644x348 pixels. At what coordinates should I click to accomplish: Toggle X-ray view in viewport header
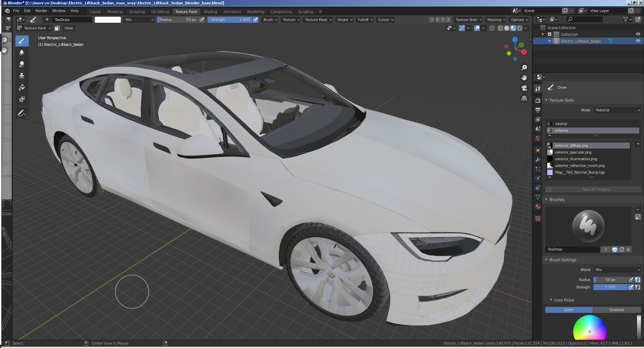pyautogui.click(x=492, y=28)
